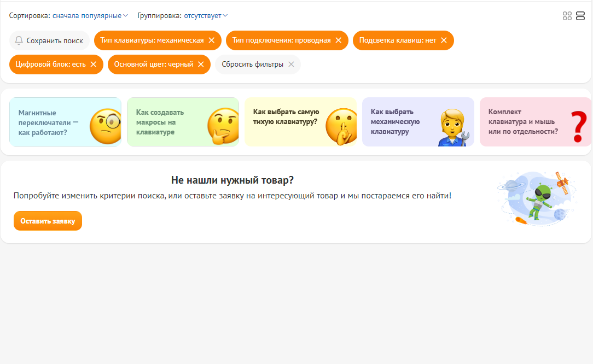Open the sorting dropdown 'сначала популярные'
The width and height of the screenshot is (593, 364).
[x=90, y=16]
